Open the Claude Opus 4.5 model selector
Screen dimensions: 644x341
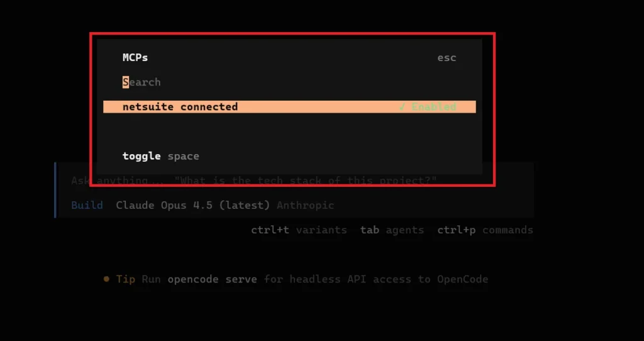[x=192, y=205]
